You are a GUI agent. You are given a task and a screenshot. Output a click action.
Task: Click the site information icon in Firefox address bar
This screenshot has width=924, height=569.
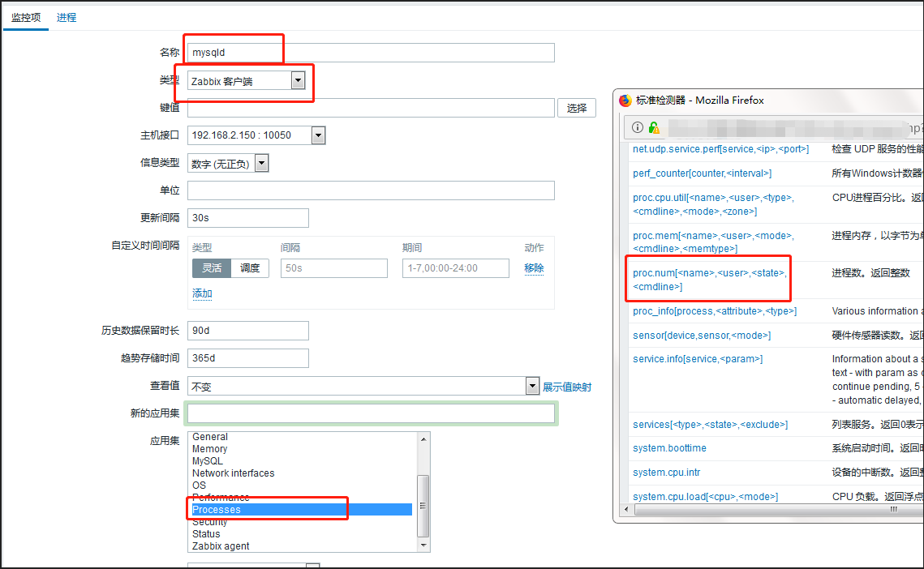pos(638,127)
